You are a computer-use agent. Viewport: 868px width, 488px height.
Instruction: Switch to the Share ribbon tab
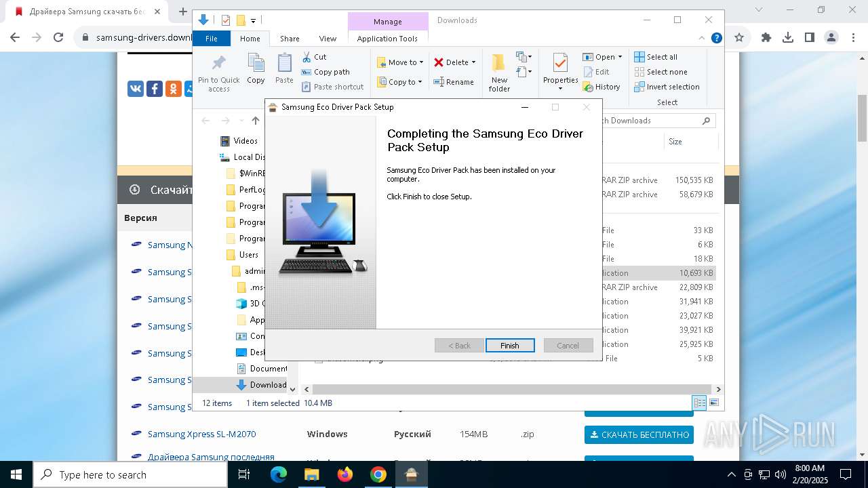click(x=290, y=39)
